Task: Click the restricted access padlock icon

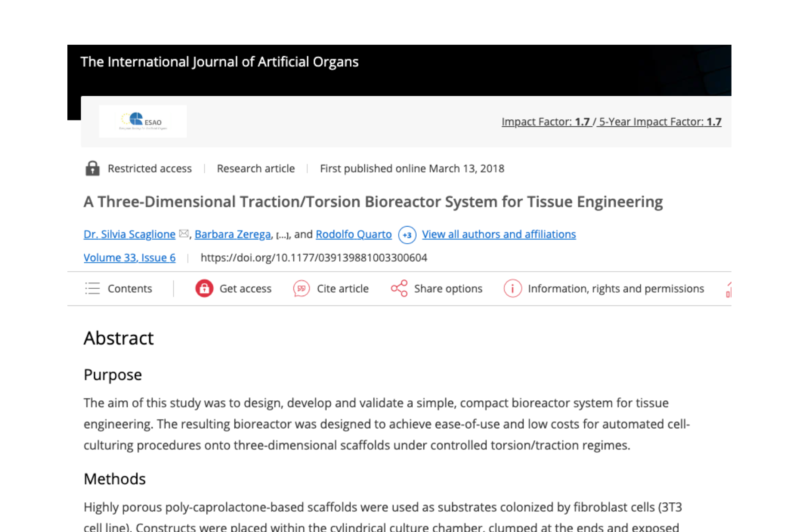Action: click(92, 168)
